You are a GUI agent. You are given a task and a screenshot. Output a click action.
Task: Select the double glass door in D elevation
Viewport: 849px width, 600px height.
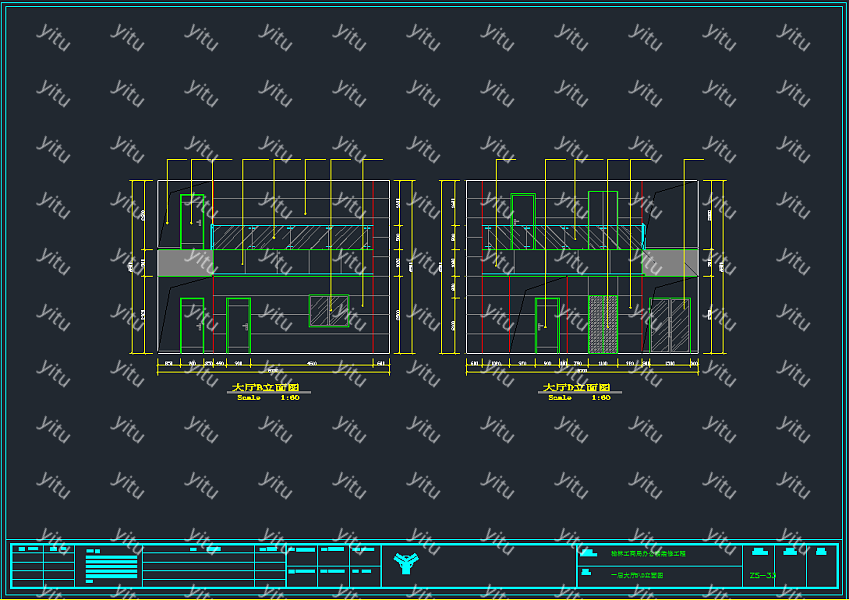click(670, 324)
